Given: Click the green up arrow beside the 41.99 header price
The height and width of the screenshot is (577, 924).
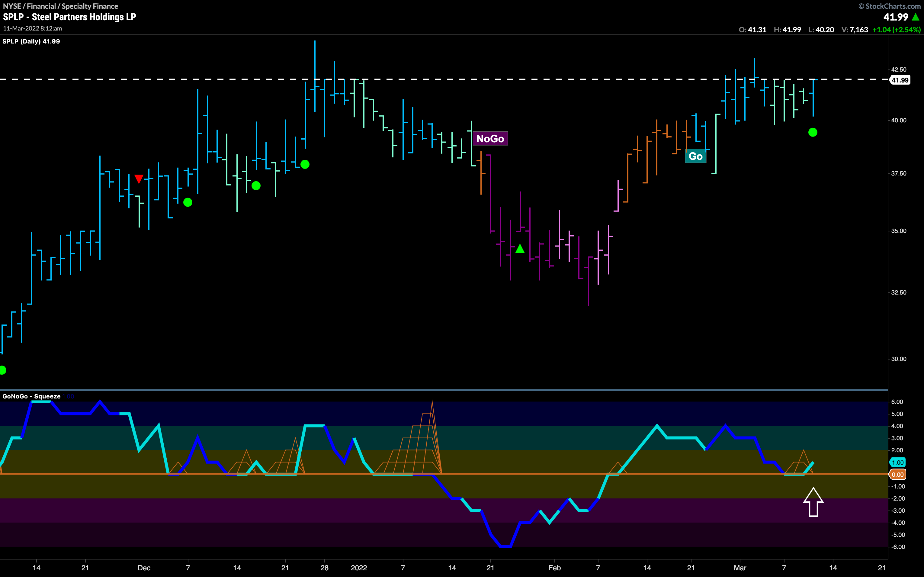Looking at the screenshot, I should [915, 17].
